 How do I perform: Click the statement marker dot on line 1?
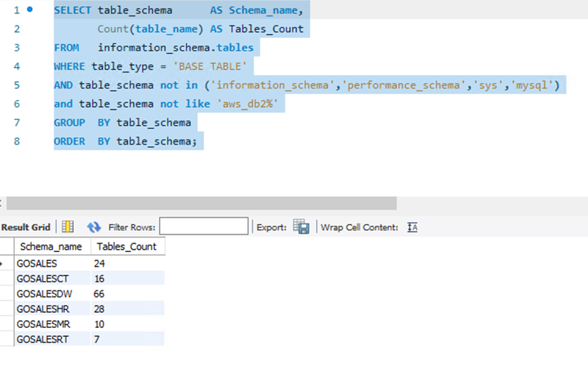30,10
